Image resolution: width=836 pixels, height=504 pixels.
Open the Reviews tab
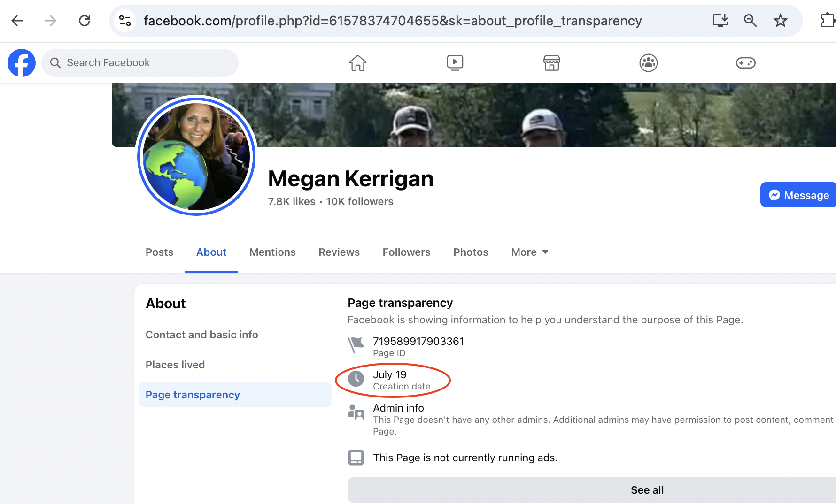pyautogui.click(x=339, y=252)
